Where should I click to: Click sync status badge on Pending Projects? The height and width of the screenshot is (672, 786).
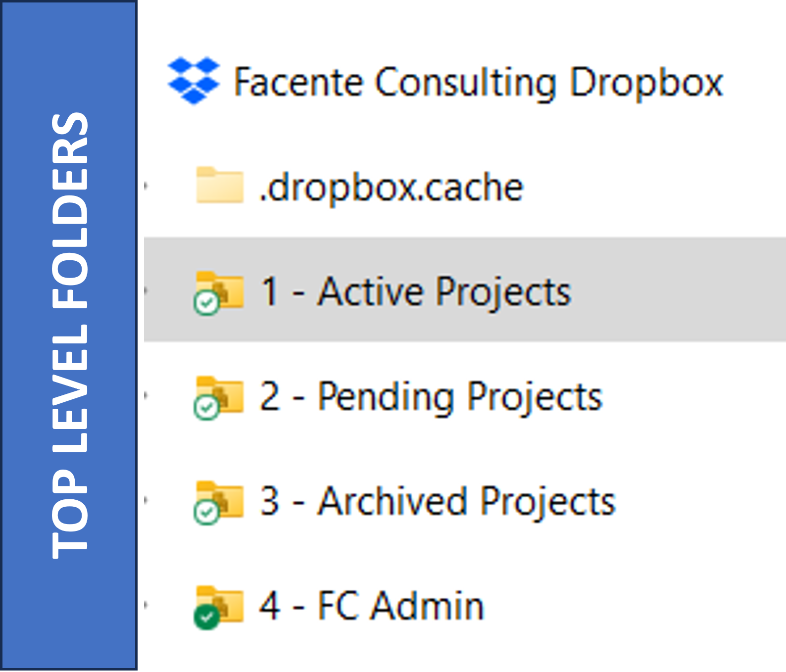[x=206, y=408]
